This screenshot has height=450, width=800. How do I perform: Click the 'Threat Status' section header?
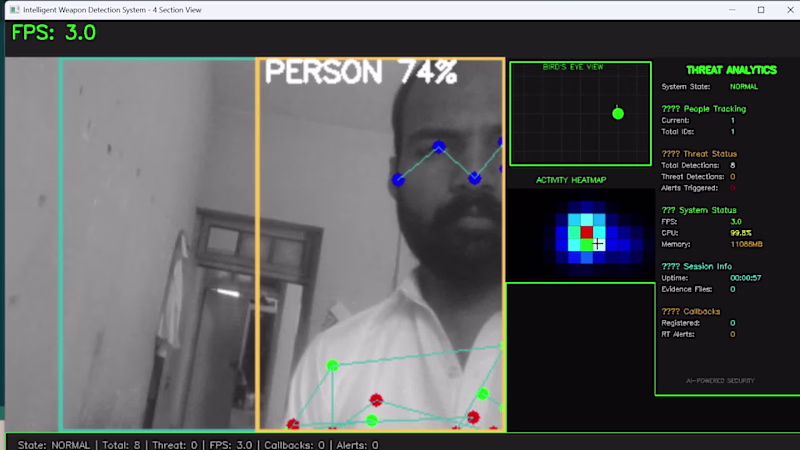[699, 154]
